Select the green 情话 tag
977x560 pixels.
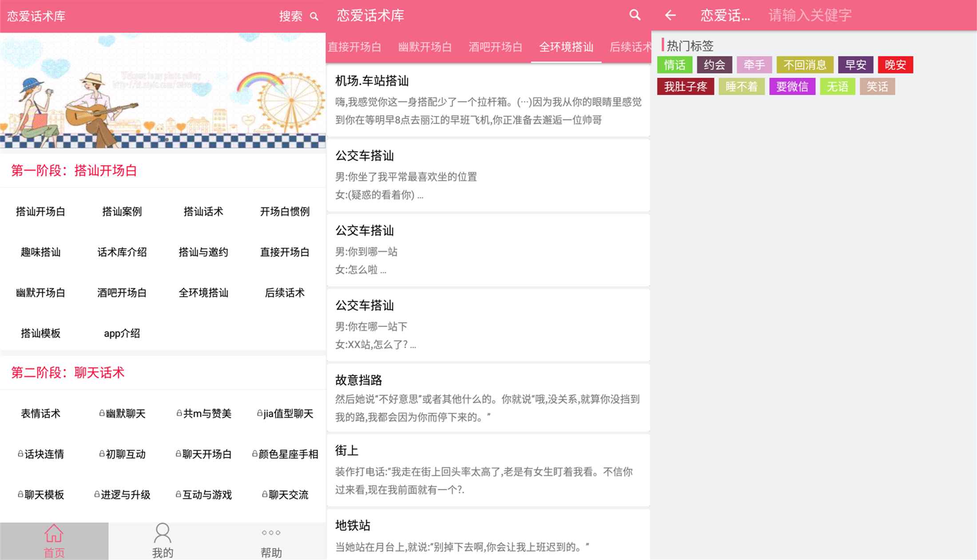675,65
